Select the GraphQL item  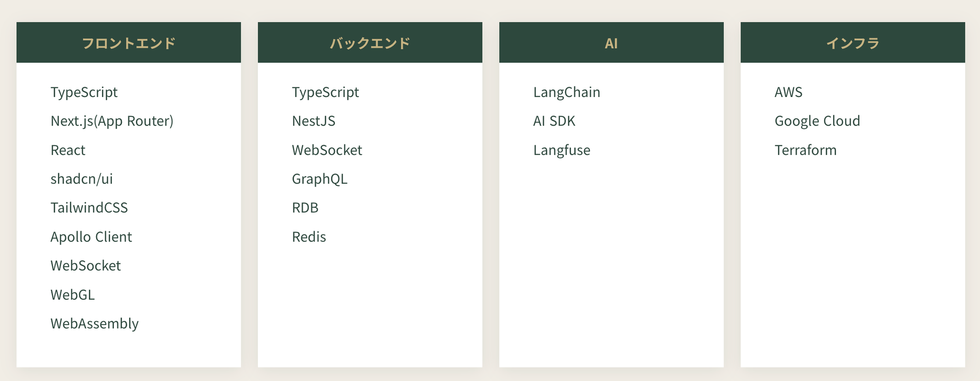[x=320, y=179]
